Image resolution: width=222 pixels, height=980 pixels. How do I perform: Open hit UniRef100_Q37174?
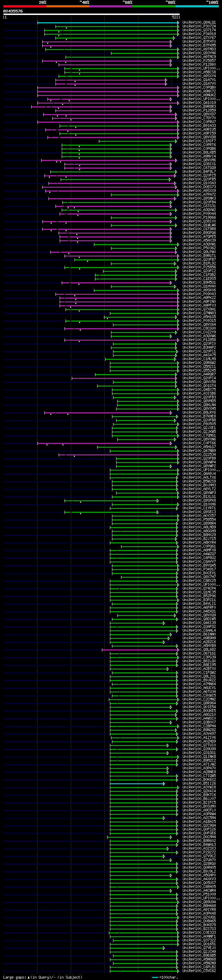tap(199, 30)
